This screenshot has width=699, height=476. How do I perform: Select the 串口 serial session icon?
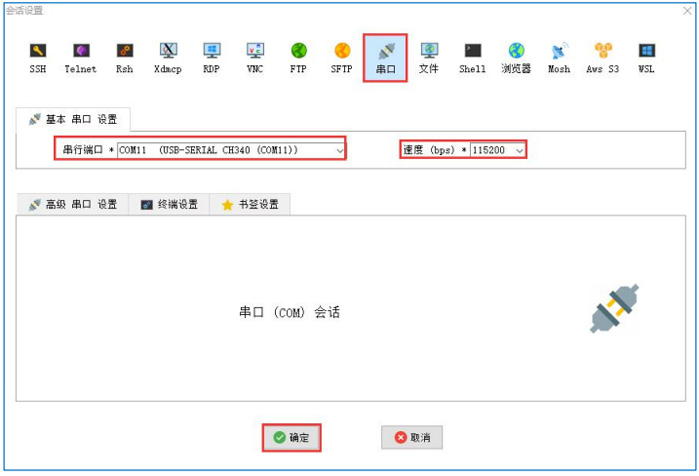(x=385, y=58)
